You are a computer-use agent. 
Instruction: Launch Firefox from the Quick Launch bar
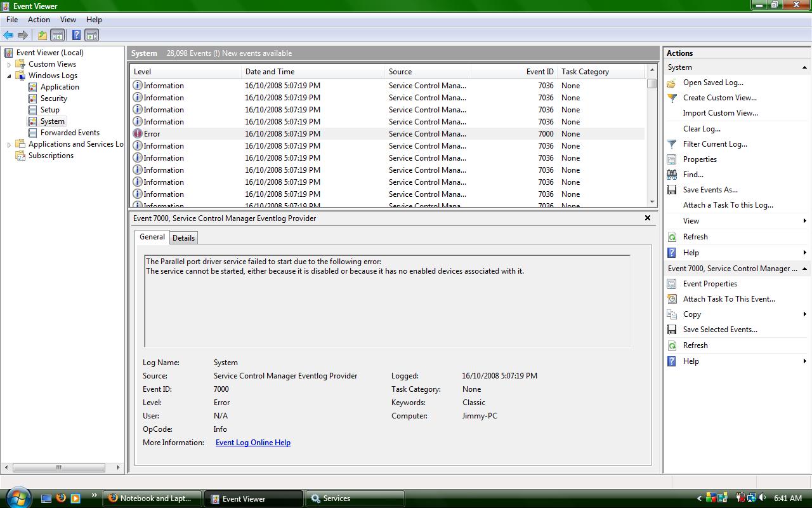coord(61,498)
